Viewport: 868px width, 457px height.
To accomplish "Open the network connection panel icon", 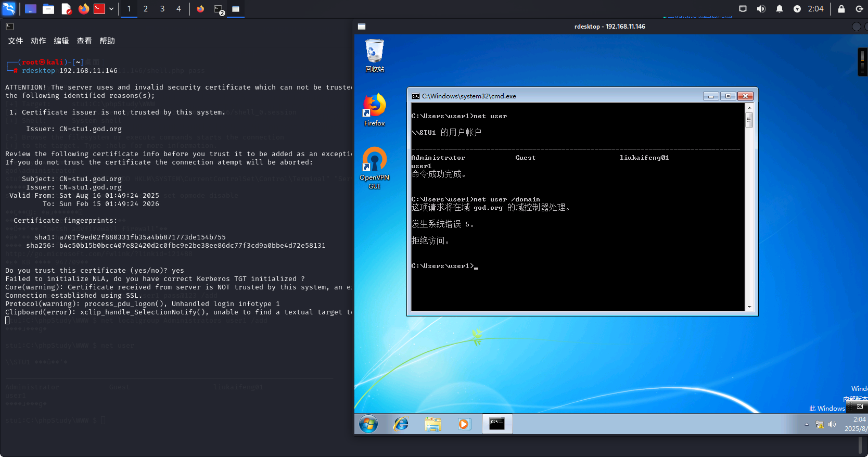I will (x=743, y=9).
